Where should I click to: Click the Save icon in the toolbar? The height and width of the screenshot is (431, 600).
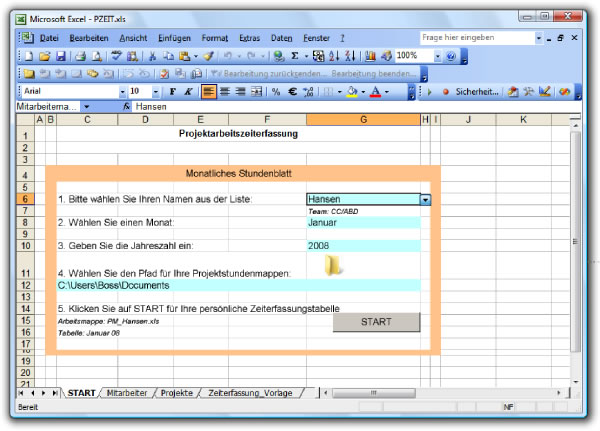[60, 56]
